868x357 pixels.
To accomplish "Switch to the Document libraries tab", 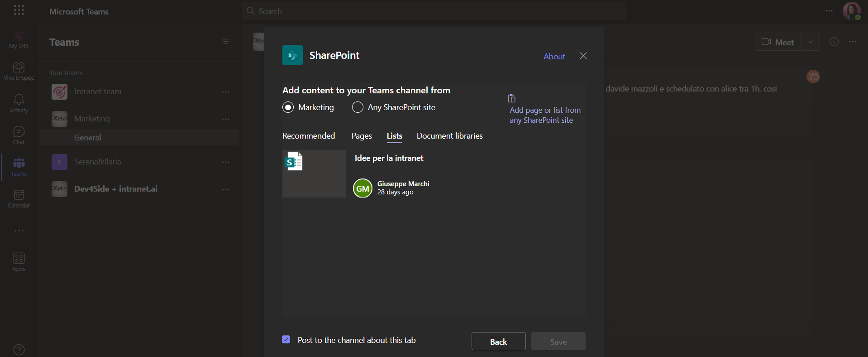I will (x=449, y=136).
